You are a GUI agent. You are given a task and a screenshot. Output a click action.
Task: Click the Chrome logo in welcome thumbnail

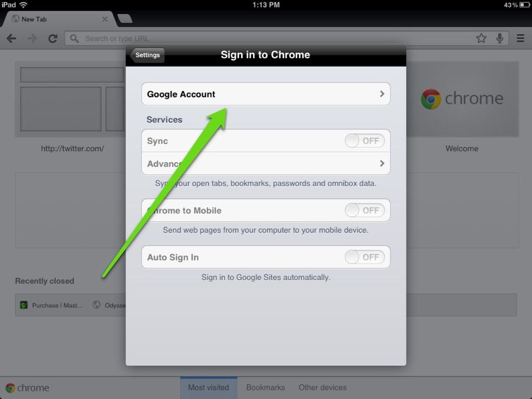431,99
